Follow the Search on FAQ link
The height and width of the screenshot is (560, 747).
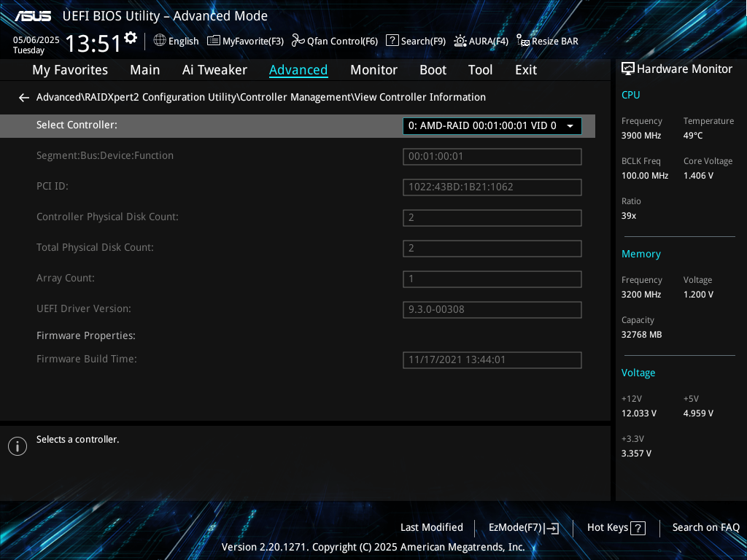705,528
